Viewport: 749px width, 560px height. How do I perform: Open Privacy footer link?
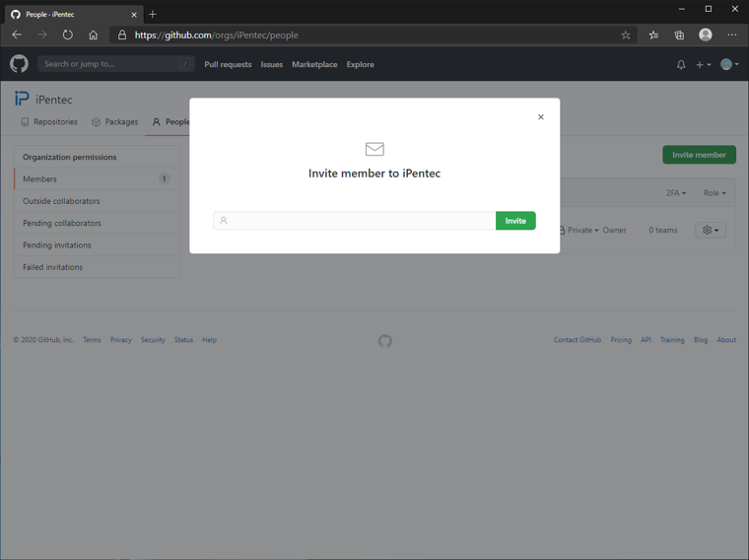tap(121, 340)
